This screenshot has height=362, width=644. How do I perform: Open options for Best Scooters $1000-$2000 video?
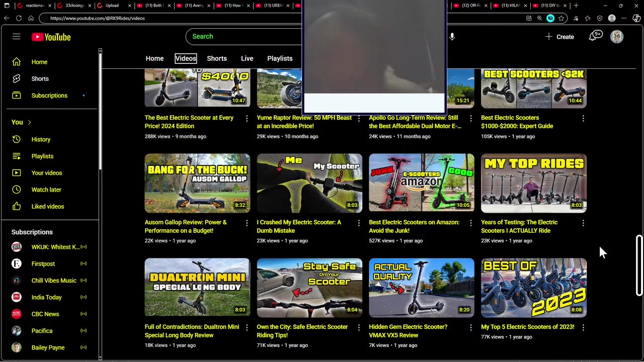[583, 118]
